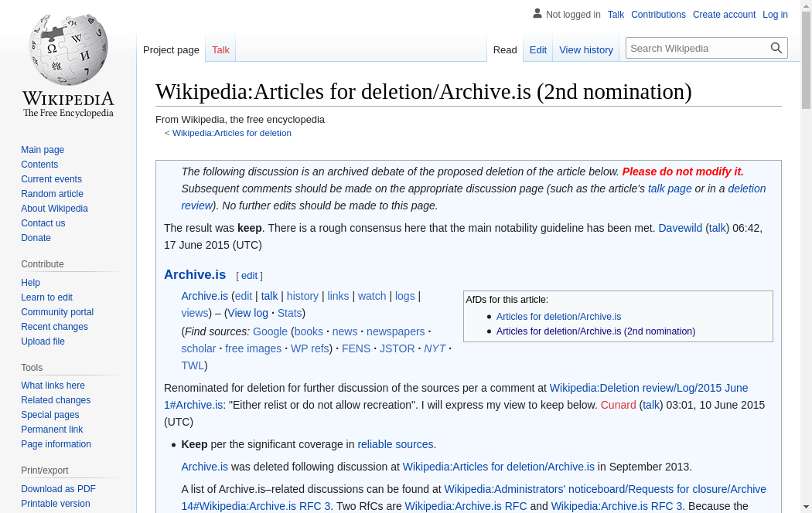Open the Create account link
This screenshot has width=812, height=513.
pyautogui.click(x=724, y=15)
